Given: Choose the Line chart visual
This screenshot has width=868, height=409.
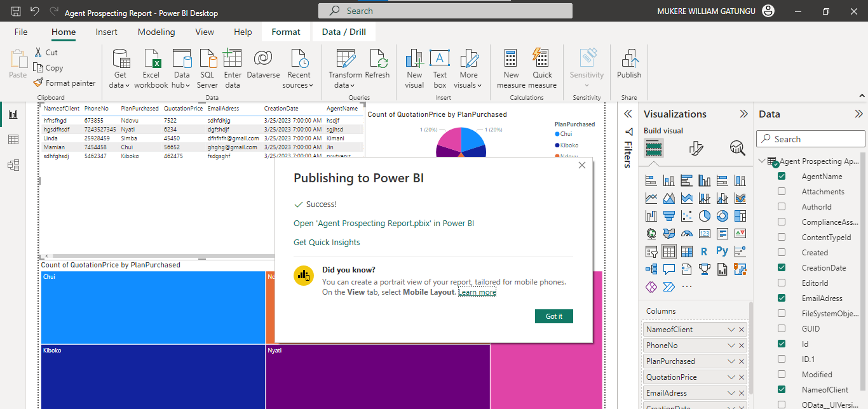Looking at the screenshot, I should [651, 198].
